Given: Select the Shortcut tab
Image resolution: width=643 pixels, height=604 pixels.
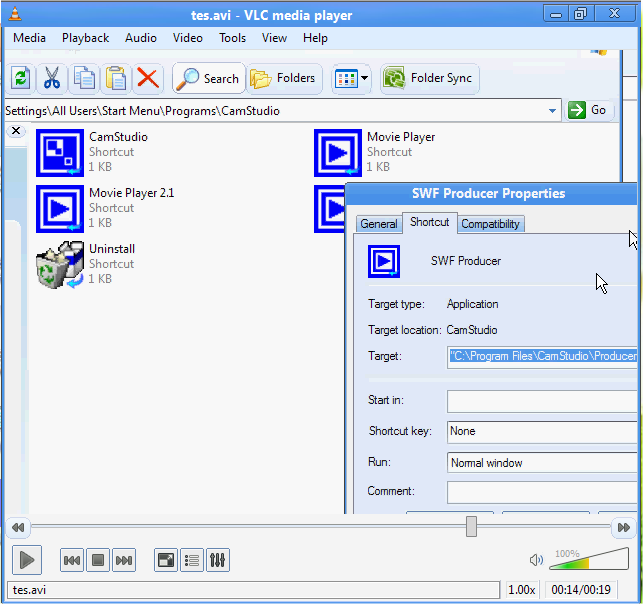Looking at the screenshot, I should coord(429,222).
